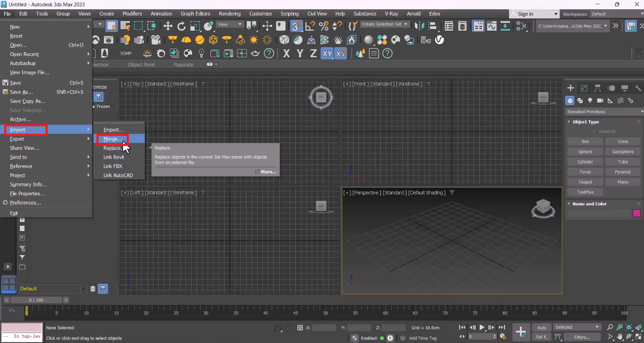
Task: Switch to Cameras category in Create panel
Action: [600, 101]
